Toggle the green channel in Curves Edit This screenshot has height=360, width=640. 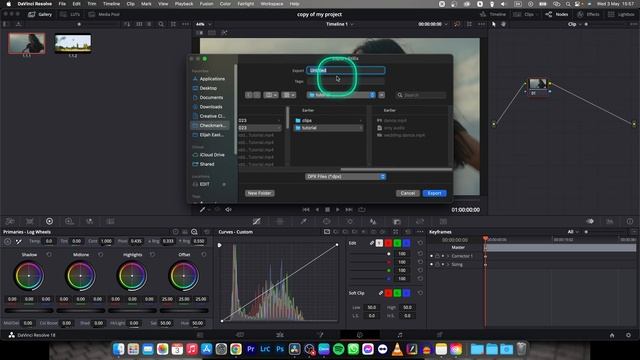(x=397, y=243)
